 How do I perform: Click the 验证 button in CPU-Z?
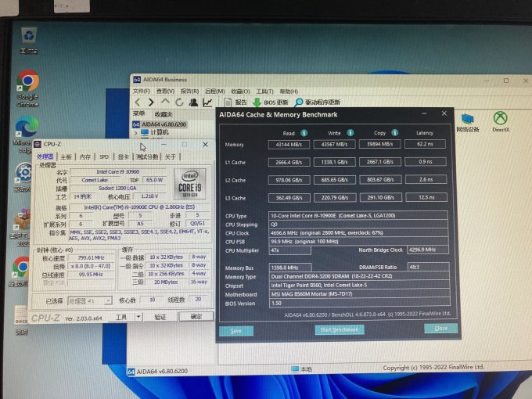pyautogui.click(x=160, y=317)
